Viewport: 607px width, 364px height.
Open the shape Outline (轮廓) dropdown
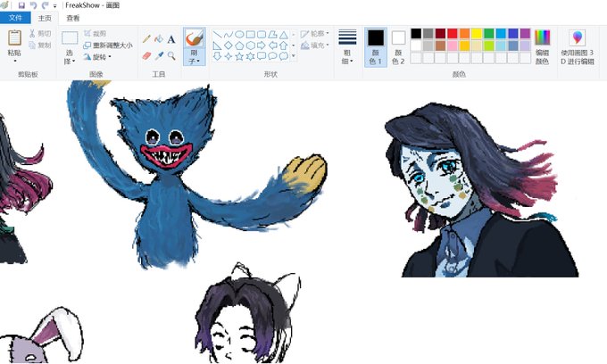[x=315, y=34]
